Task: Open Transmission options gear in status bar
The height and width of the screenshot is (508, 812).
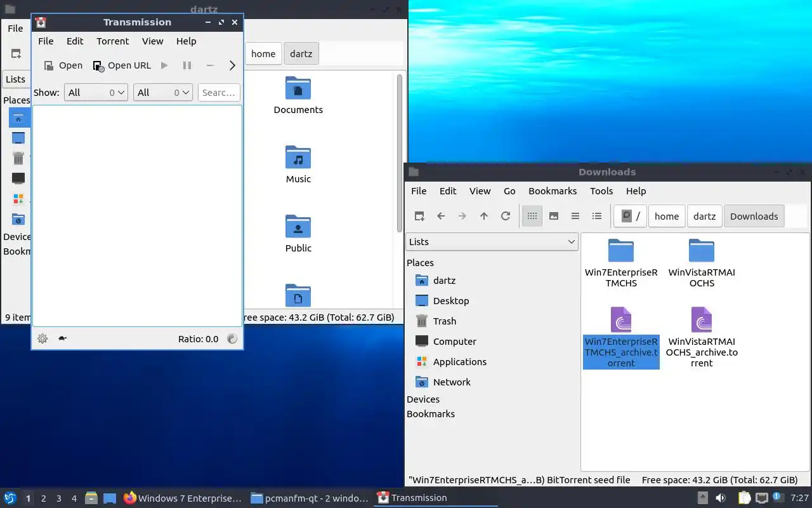Action: (x=43, y=339)
